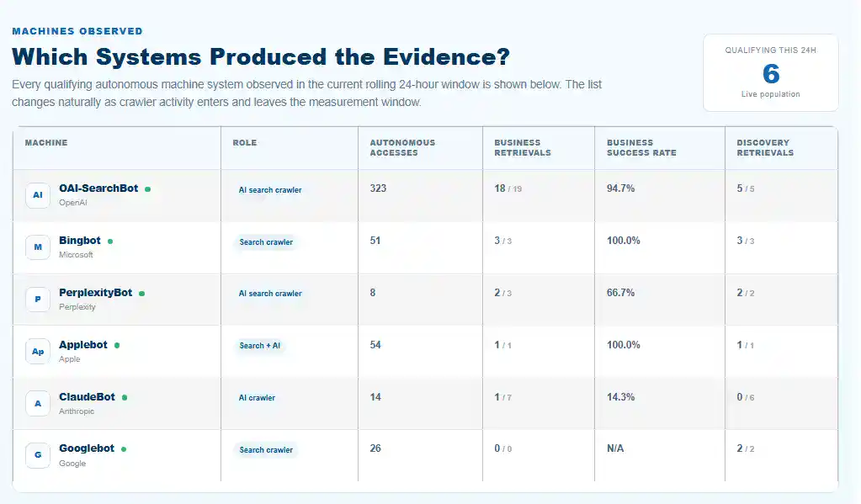Click the 'AI crawler' tag for ClaudeBot
Screen dimensions: 861x504
coord(257,398)
